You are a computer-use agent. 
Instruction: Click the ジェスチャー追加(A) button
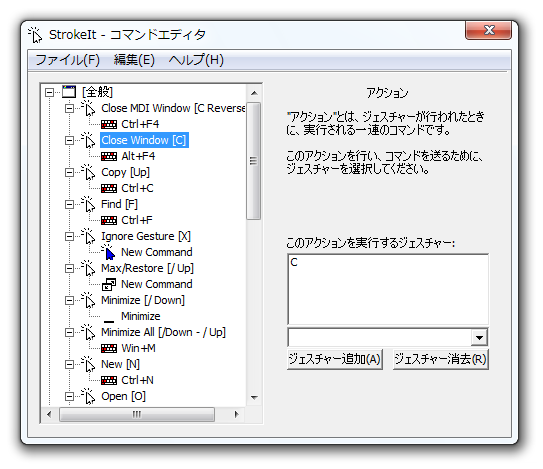pyautogui.click(x=335, y=359)
